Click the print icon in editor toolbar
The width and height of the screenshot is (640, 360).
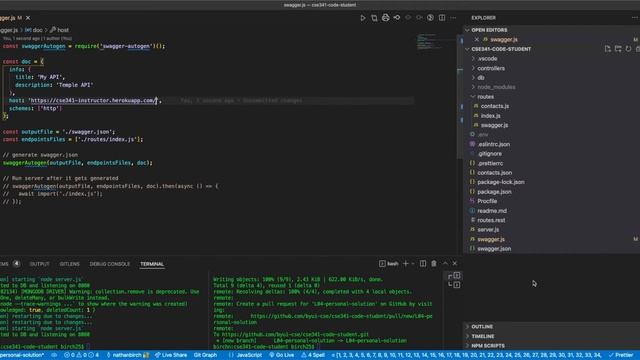385,18
